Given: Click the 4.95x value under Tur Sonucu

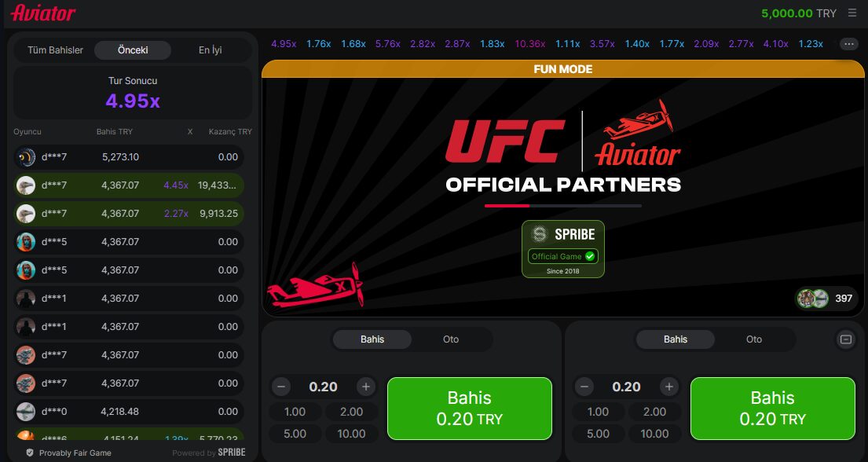Looking at the screenshot, I should tap(133, 101).
